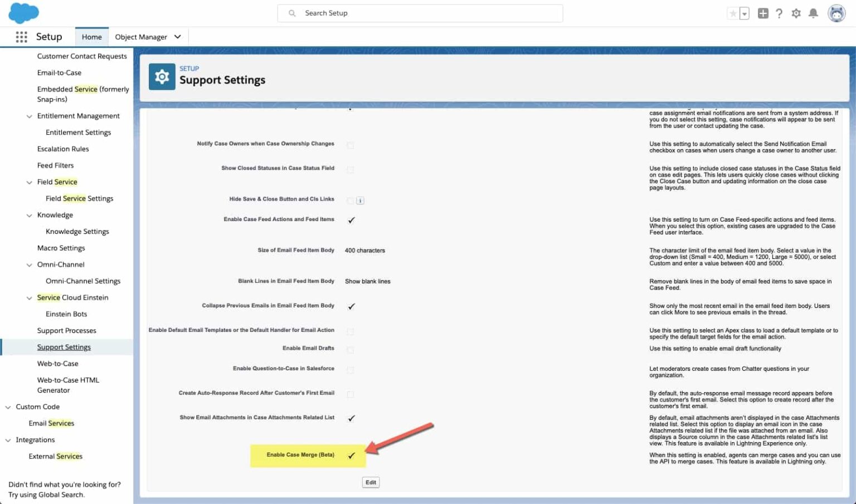Image resolution: width=856 pixels, height=504 pixels.
Task: Check Enable Question-to-Case in Salesforce
Action: 351,369
